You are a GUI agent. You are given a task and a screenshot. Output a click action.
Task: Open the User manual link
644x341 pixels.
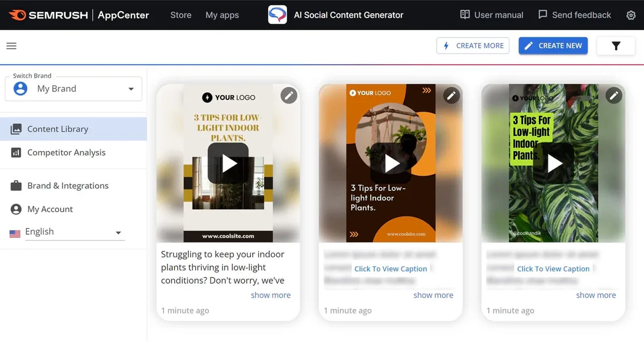pyautogui.click(x=492, y=15)
